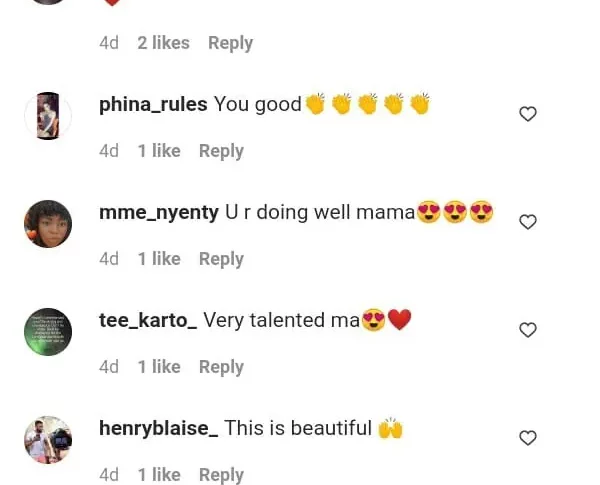Reply to tee_karto_'s comment
This screenshot has width=600, height=485.
coord(221,367)
